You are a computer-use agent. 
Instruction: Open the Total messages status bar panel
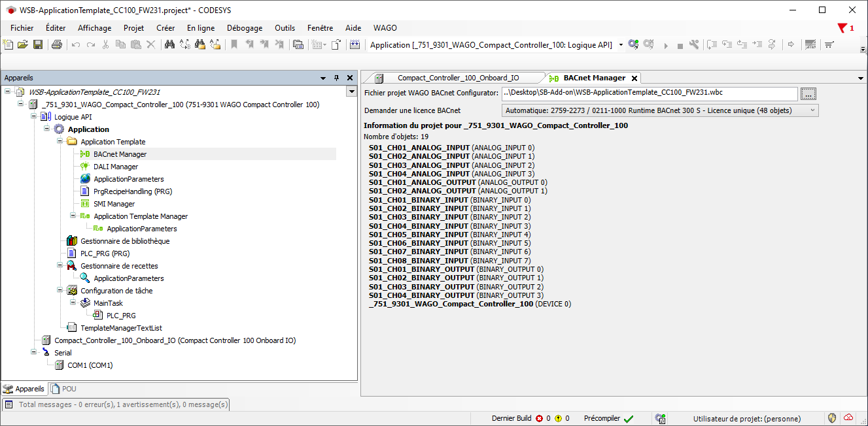click(x=116, y=404)
